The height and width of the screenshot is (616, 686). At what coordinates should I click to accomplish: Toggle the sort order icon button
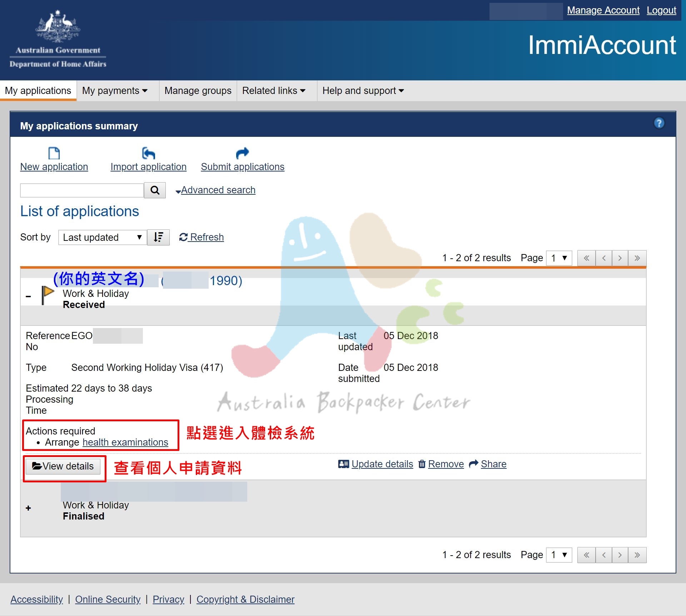click(158, 237)
